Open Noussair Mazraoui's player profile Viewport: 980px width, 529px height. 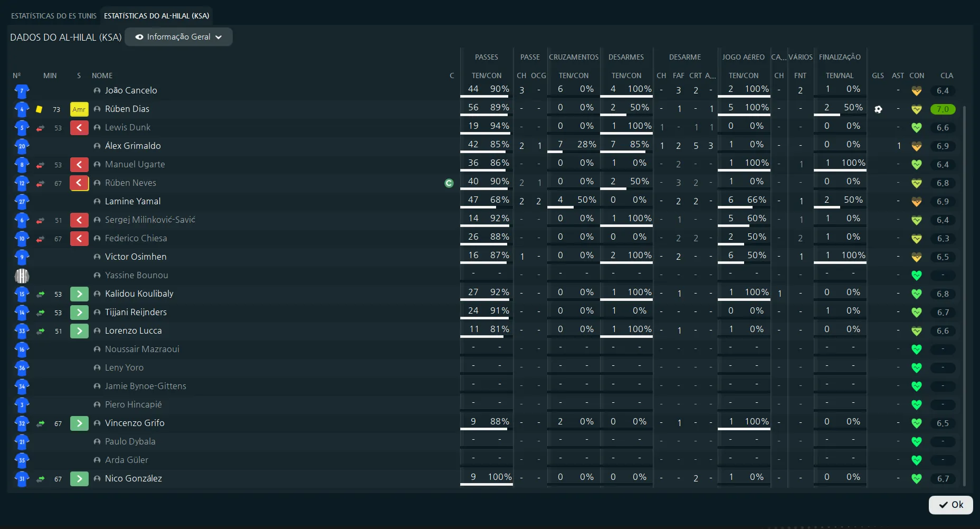click(142, 349)
